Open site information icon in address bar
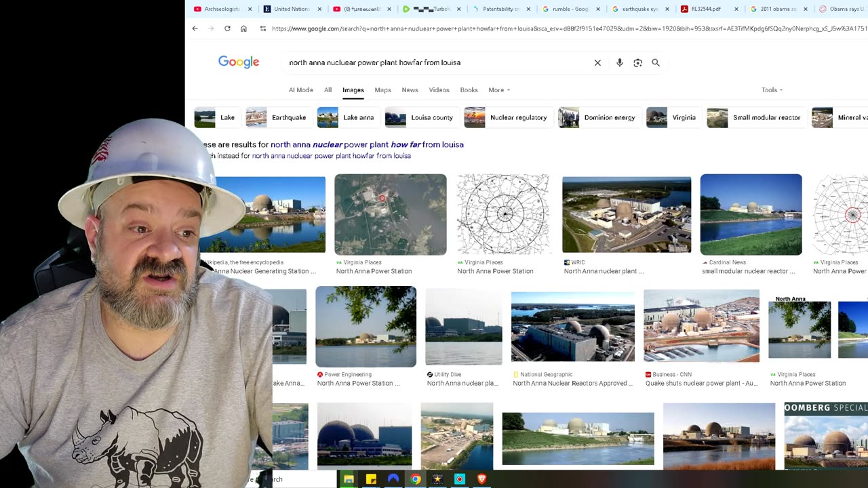Viewport: 868px width, 488px height. tap(263, 28)
